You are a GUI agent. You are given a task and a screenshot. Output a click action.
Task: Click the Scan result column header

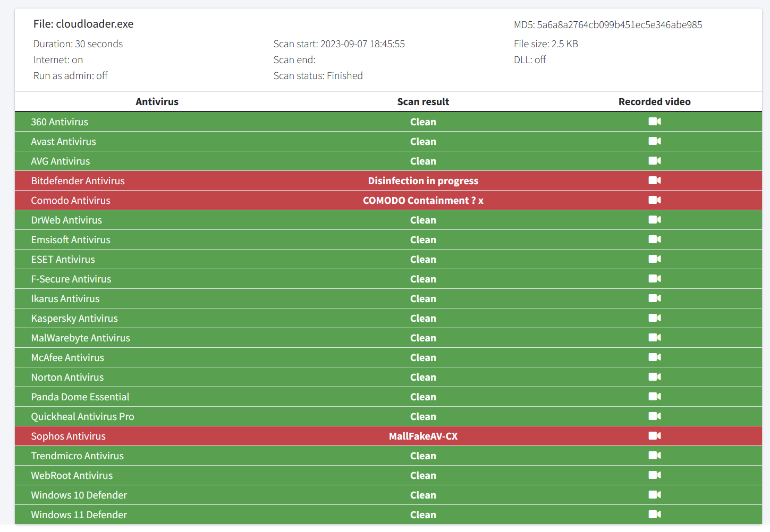coord(423,101)
